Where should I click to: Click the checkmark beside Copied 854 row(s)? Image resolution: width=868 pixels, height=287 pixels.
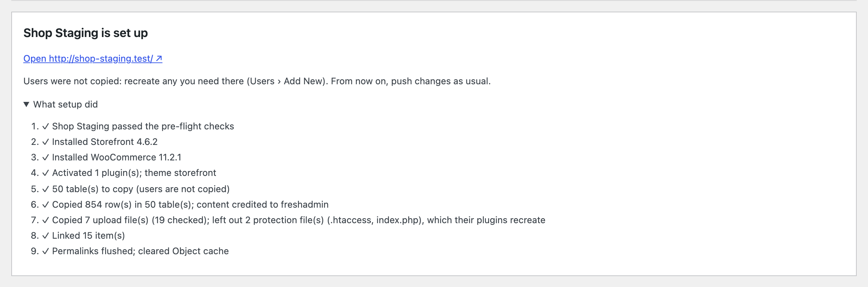pos(46,205)
